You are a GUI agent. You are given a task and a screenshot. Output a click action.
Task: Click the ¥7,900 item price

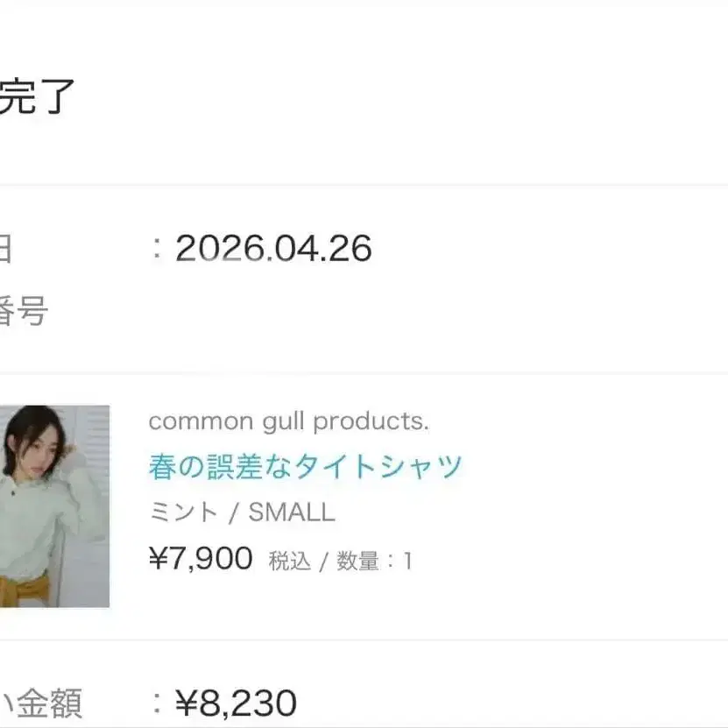pos(201,559)
